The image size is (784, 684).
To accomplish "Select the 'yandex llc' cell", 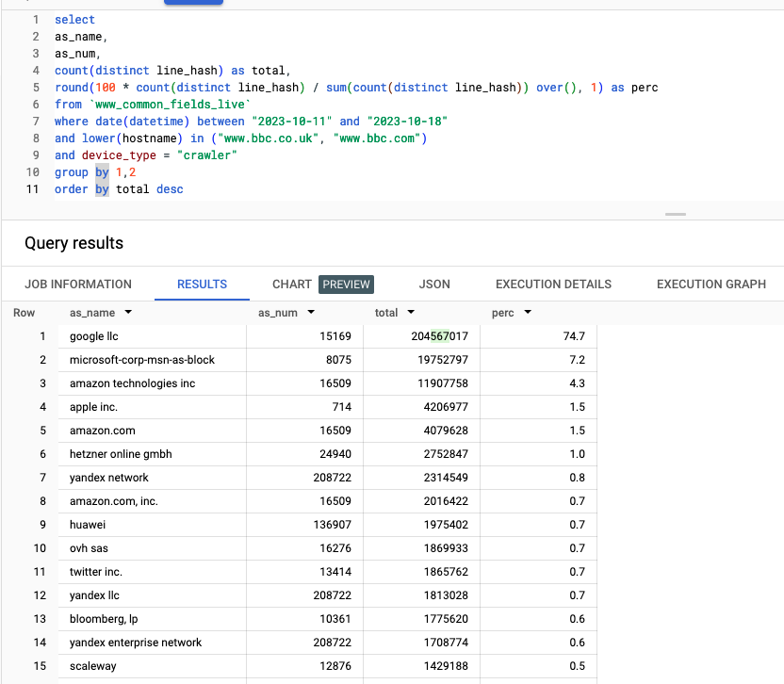I will (x=152, y=594).
